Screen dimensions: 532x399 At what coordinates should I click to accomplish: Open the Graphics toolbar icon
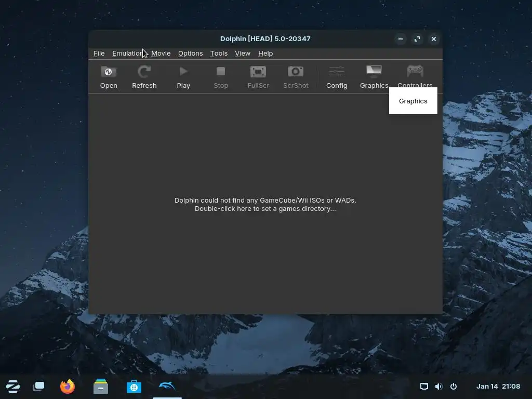(x=374, y=72)
